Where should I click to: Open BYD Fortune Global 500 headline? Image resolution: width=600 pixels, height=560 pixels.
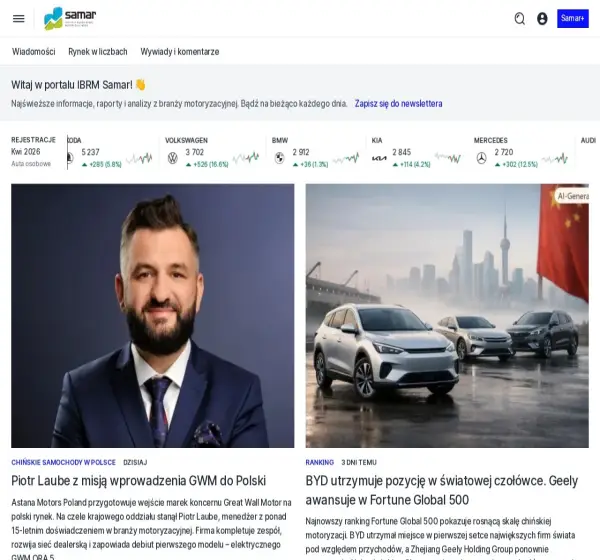click(x=442, y=490)
